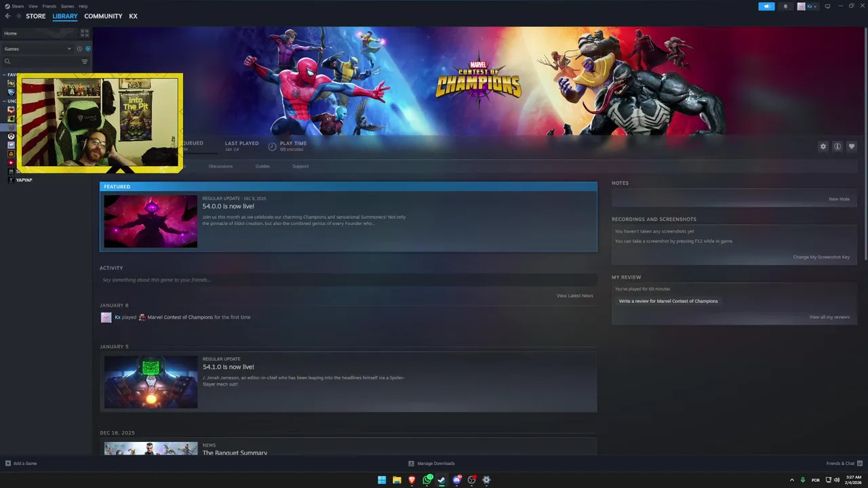
Task: Select the red YouTube-like game icon in list
Action: coord(11,163)
